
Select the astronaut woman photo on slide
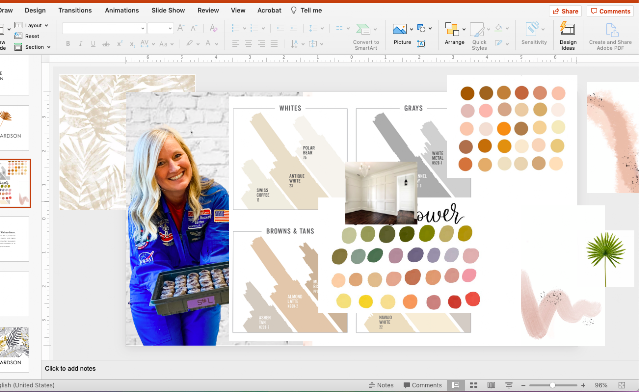coord(178,219)
